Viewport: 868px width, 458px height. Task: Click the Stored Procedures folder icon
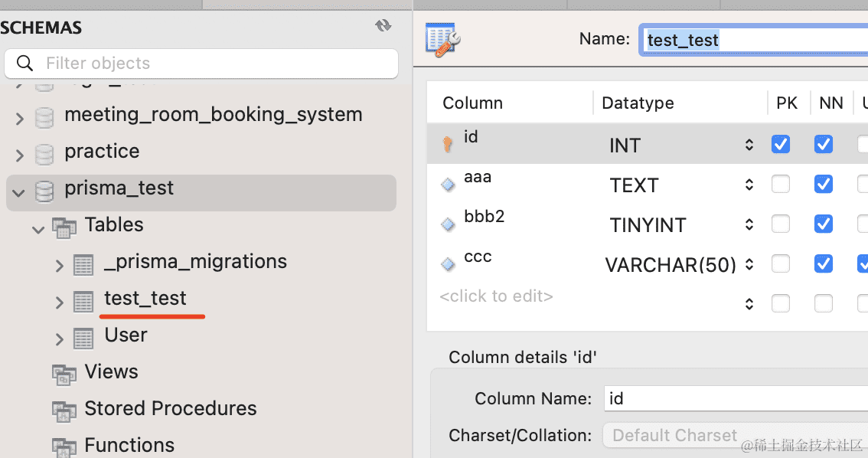tap(64, 410)
